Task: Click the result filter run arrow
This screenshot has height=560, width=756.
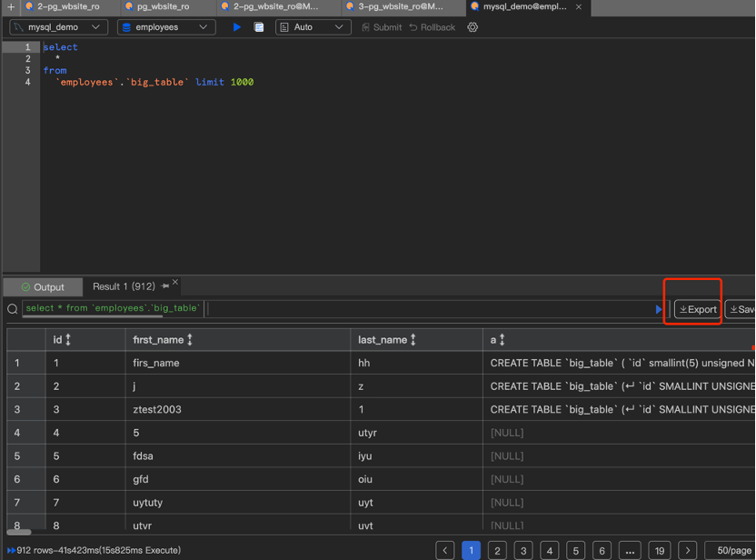Action: point(659,309)
